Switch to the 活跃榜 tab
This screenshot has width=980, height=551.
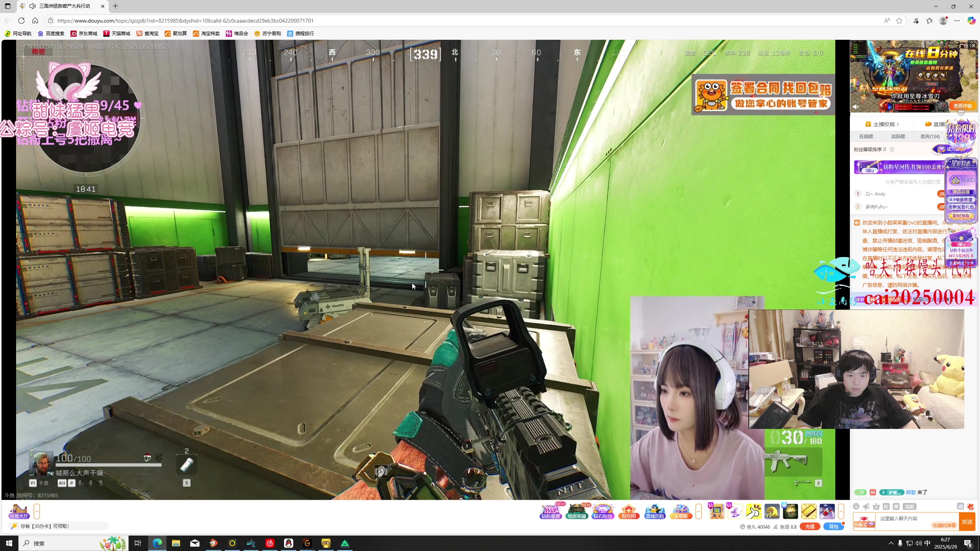pos(898,136)
